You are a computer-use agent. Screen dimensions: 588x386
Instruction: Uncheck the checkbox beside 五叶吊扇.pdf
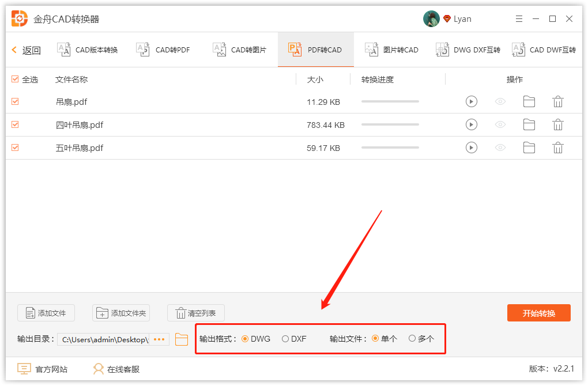14,147
